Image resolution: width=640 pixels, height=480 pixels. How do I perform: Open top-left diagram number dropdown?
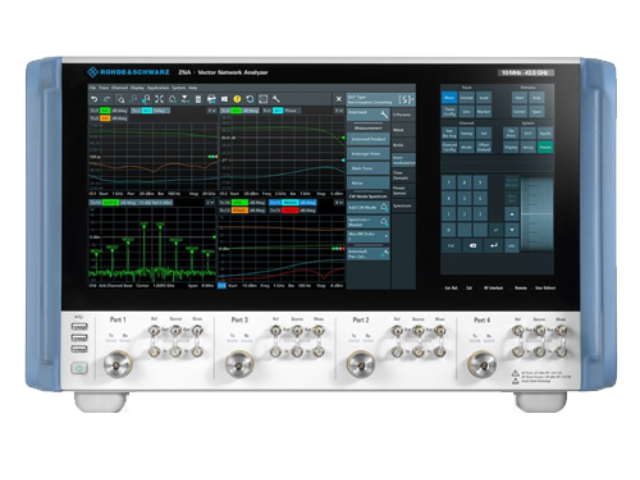211,111
